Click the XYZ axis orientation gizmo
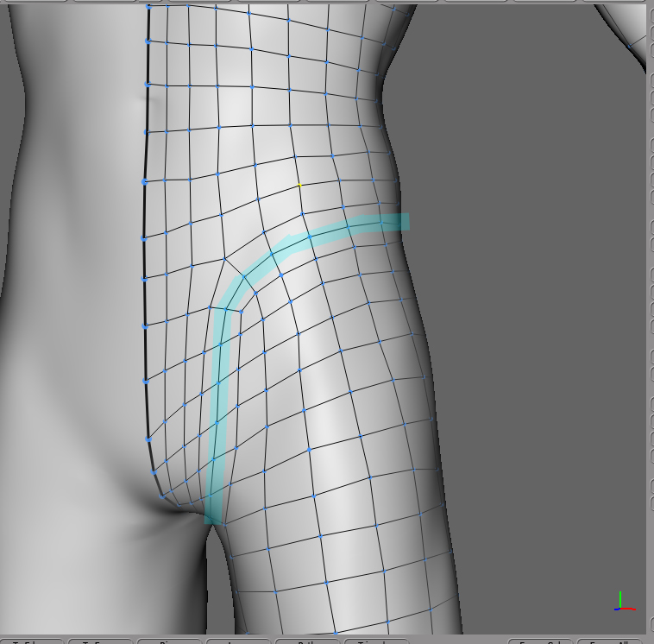Screen dimensions: 654x644 (x=625, y=602)
